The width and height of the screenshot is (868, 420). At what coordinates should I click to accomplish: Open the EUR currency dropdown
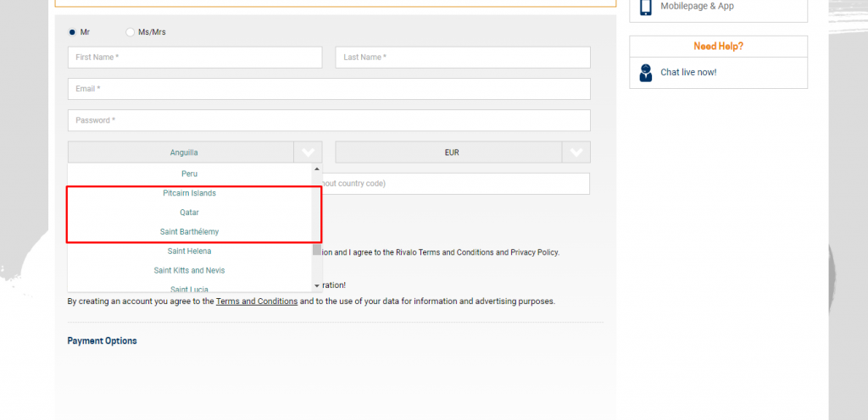(450, 152)
